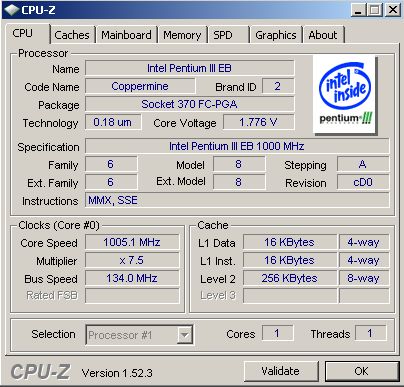
Task: Click the Revision value 'cD0'
Action: pyautogui.click(x=363, y=182)
